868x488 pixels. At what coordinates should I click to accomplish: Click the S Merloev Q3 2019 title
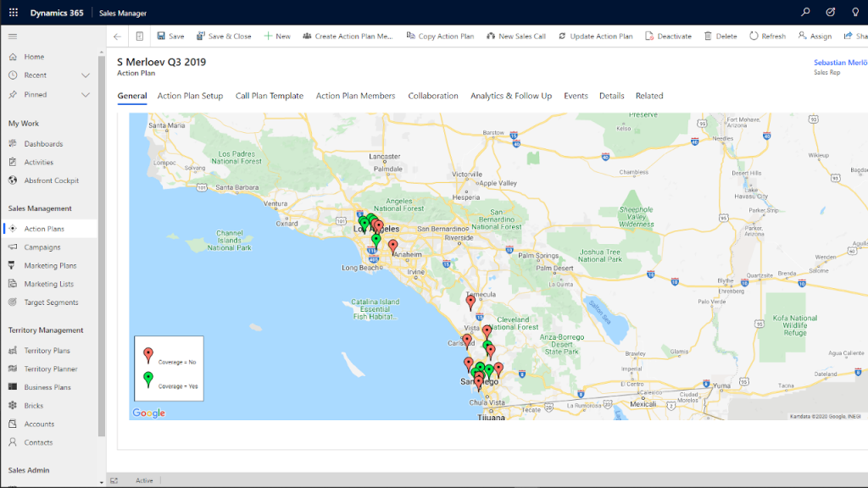click(161, 62)
